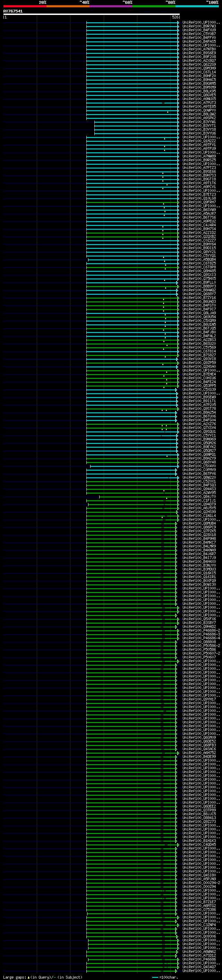Select hit label UniRef100_P50607-2
222x980 pixels.
coord(201,653)
